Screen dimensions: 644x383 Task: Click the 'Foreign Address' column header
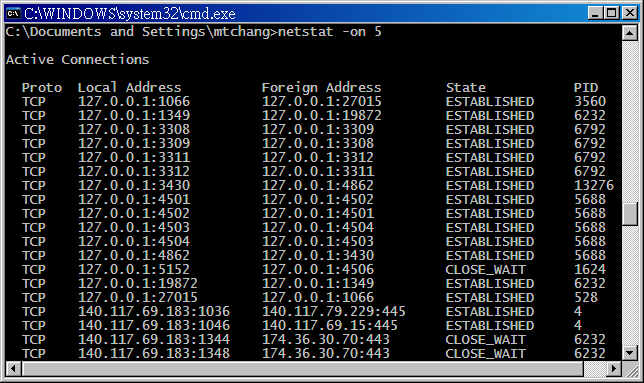pyautogui.click(x=322, y=87)
